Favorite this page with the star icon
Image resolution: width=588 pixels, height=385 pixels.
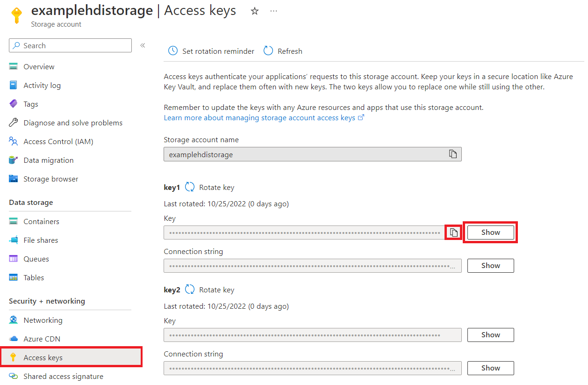coord(255,11)
